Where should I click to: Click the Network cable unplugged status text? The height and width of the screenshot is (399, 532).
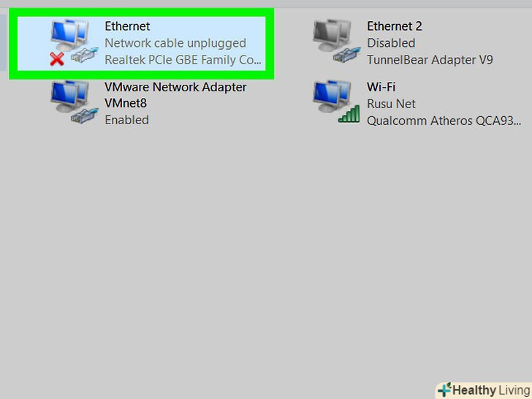[x=175, y=43]
